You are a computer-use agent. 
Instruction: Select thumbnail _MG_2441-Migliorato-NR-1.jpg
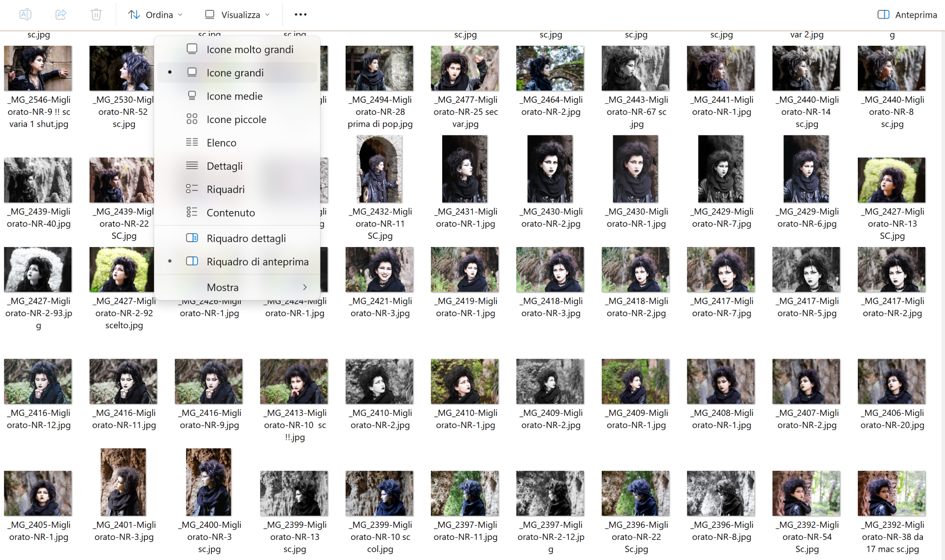click(721, 68)
